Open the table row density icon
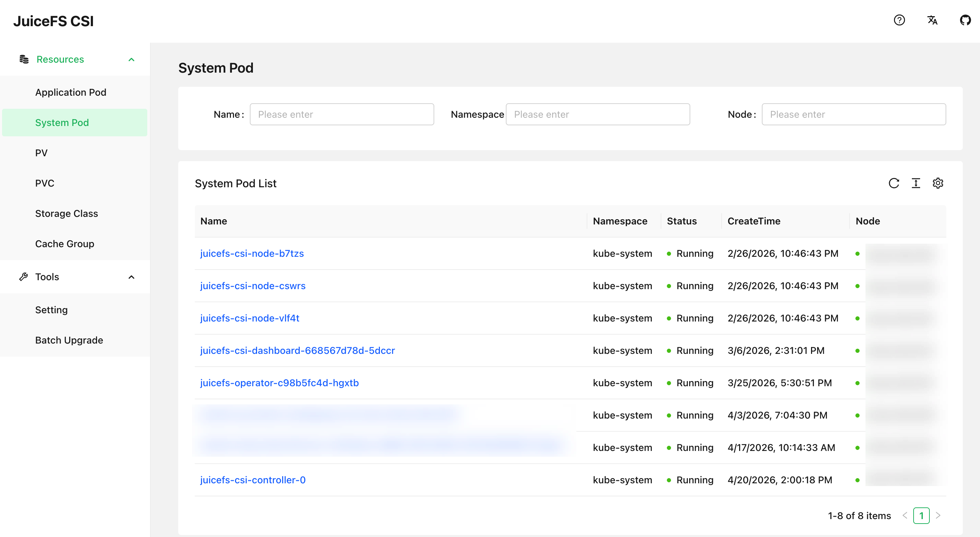980x537 pixels. (916, 183)
